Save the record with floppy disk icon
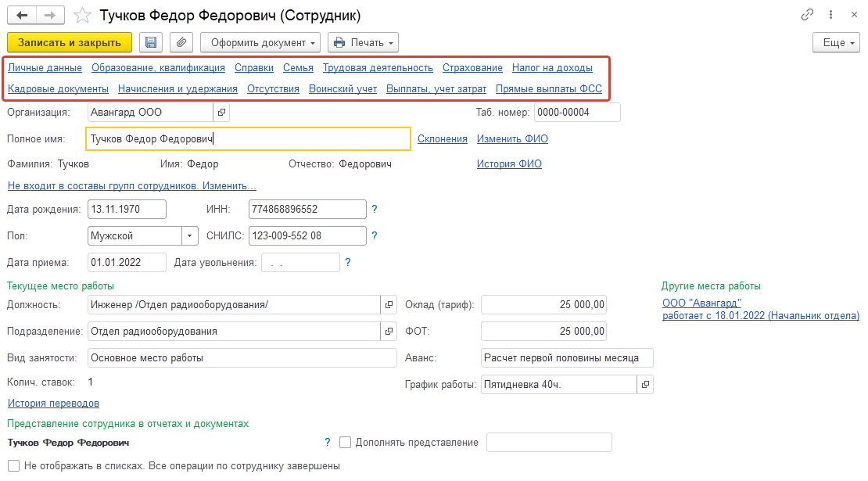868x481 pixels. 151,42
